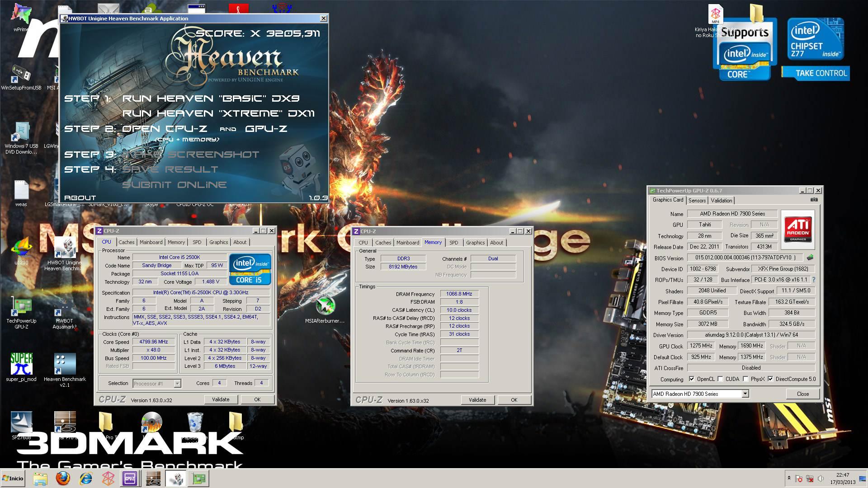This screenshot has width=868, height=488.
Task: Click the ATI Radeon logo in GPU-Z
Action: coord(798,229)
